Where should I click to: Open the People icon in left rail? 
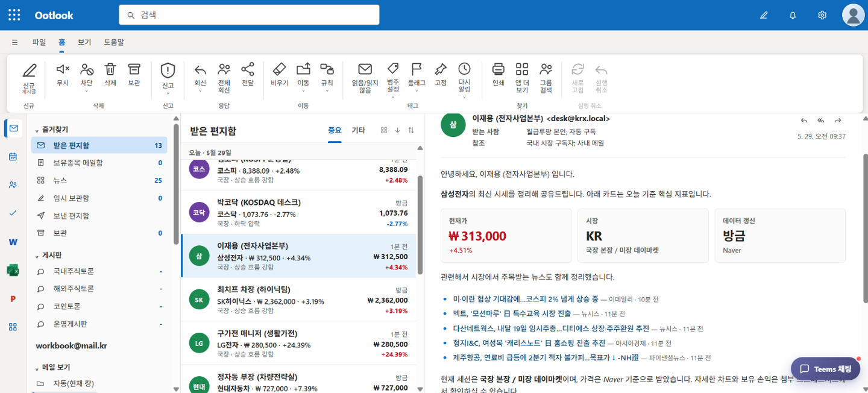coord(13,185)
